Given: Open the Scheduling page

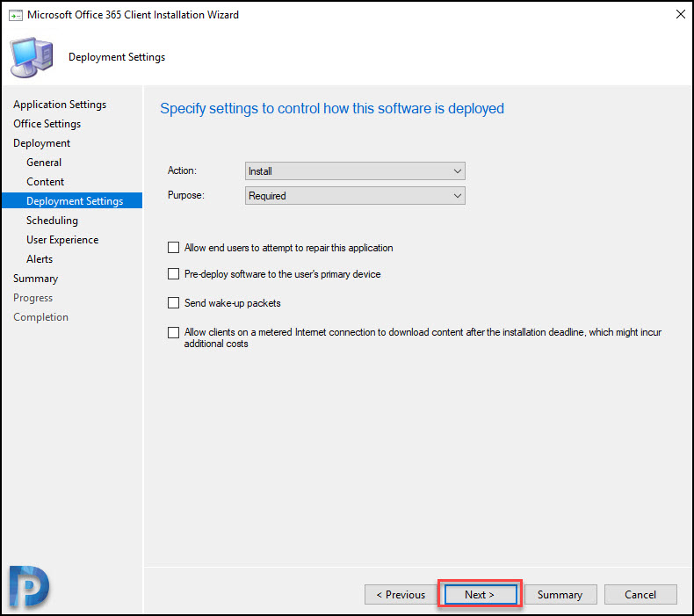Looking at the screenshot, I should pos(52,221).
